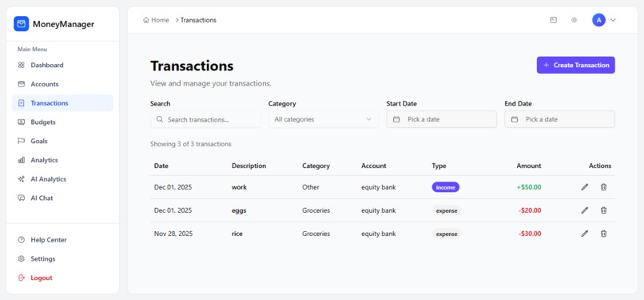Click the user avatar A

598,20
